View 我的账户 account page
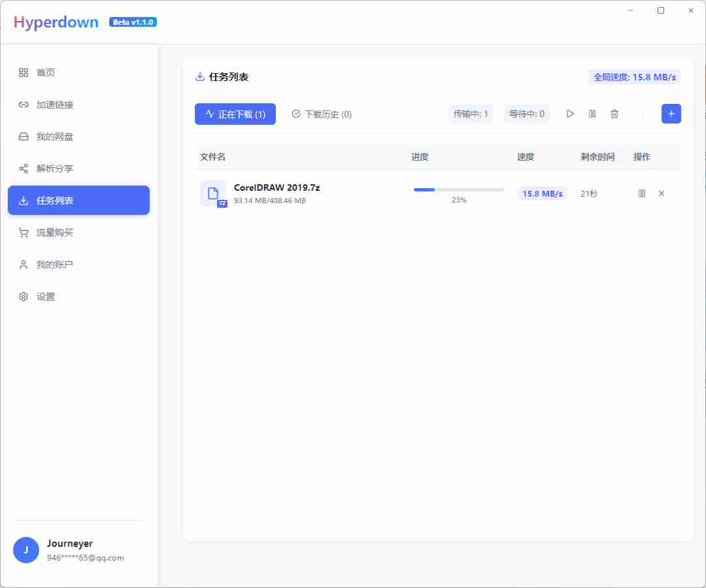The height and width of the screenshot is (588, 706). [54, 264]
